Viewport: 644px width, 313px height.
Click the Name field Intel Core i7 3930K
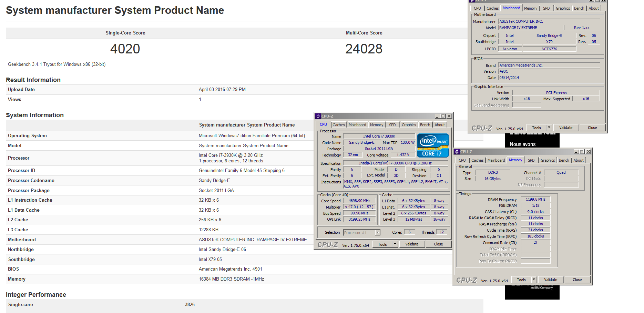pos(379,136)
